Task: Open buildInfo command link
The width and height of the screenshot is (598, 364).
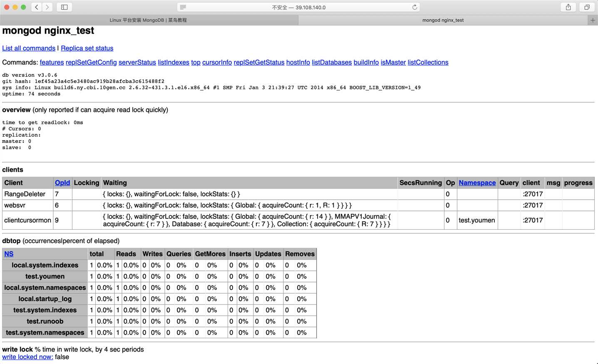Action: click(x=366, y=62)
